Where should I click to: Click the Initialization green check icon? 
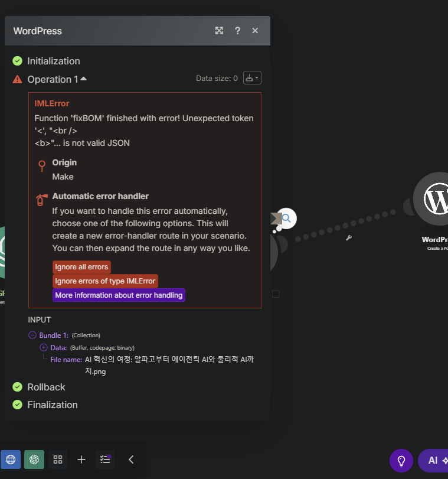click(17, 61)
